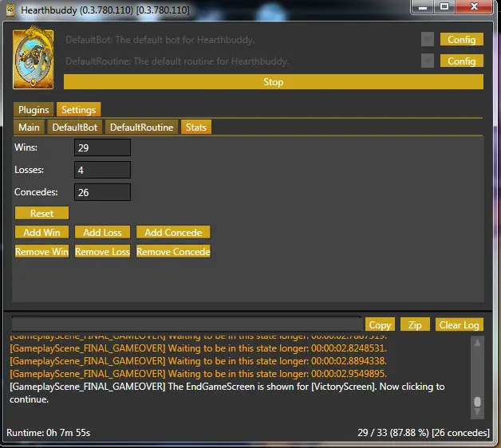Click the log line ending 00:00:02.9549895
This screenshot has height=448, width=501.
pos(198,374)
